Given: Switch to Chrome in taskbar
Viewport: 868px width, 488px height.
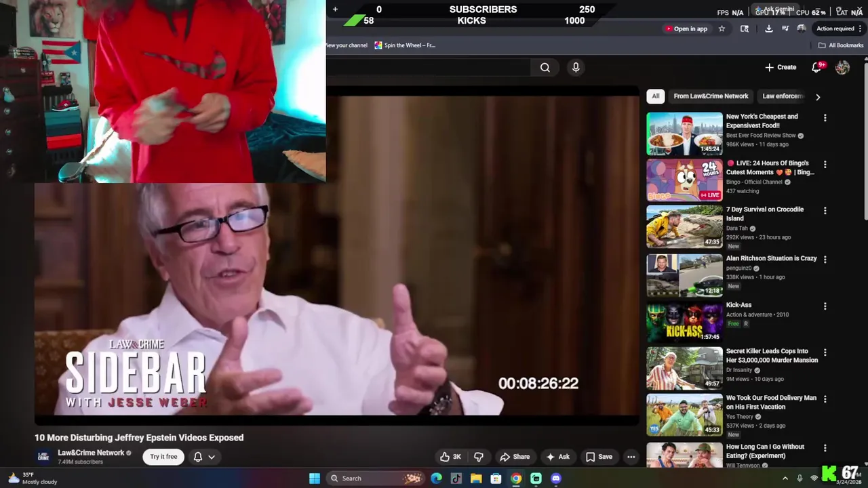Looking at the screenshot, I should [x=516, y=479].
